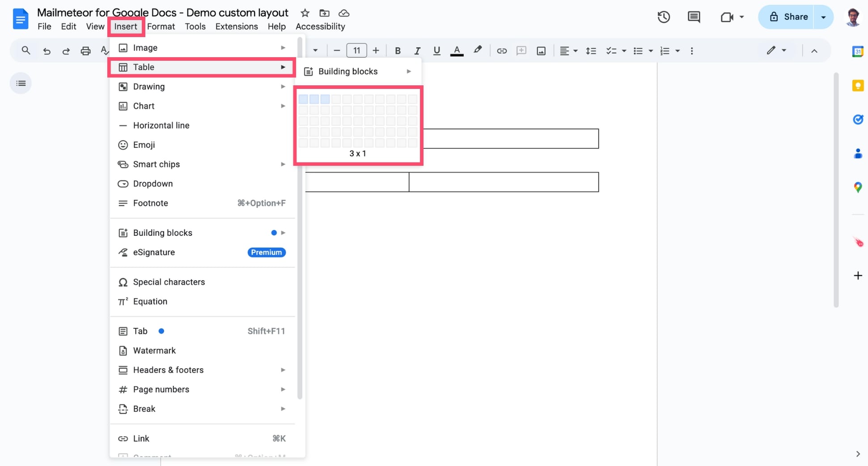Open the Help menu
The image size is (868, 466).
(x=277, y=26)
